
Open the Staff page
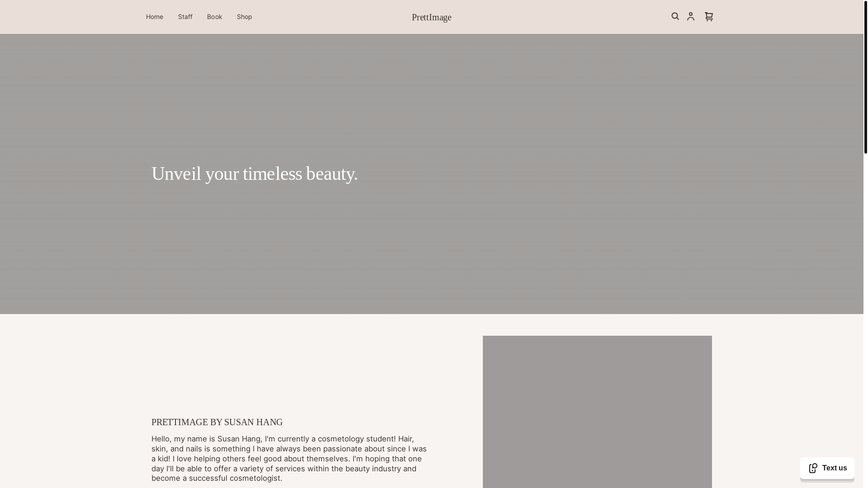coord(185,17)
